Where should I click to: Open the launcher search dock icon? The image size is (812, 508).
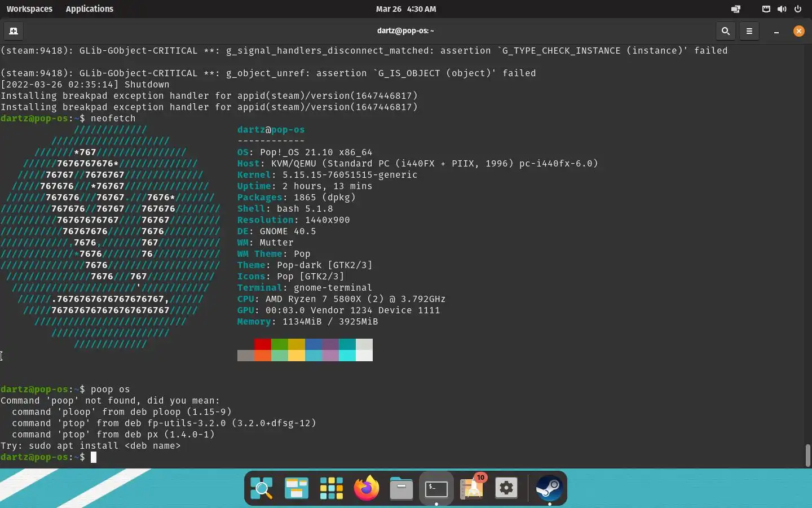coord(262,488)
